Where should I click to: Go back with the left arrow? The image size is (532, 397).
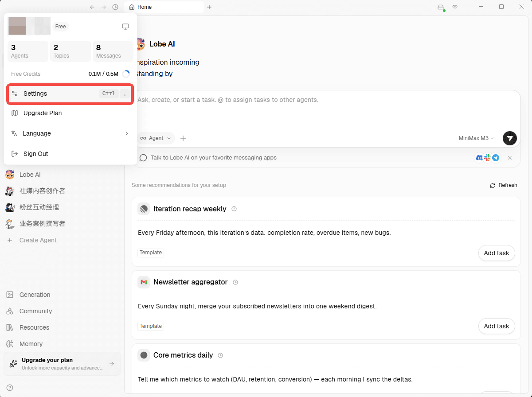92,7
